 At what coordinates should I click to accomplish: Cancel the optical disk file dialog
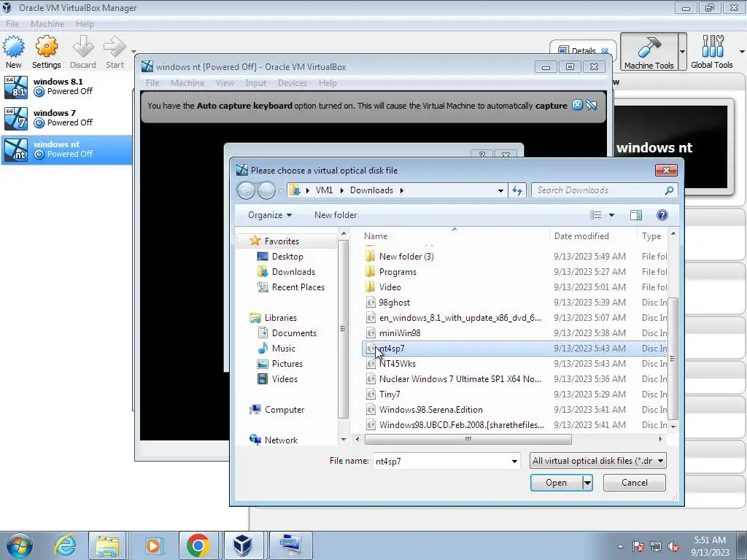pyautogui.click(x=635, y=483)
